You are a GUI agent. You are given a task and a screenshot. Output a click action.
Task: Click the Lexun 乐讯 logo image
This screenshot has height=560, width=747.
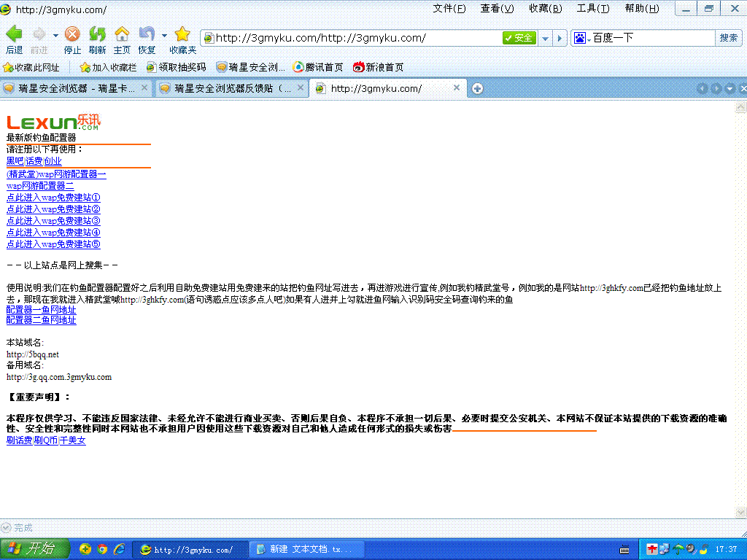[x=53, y=122]
